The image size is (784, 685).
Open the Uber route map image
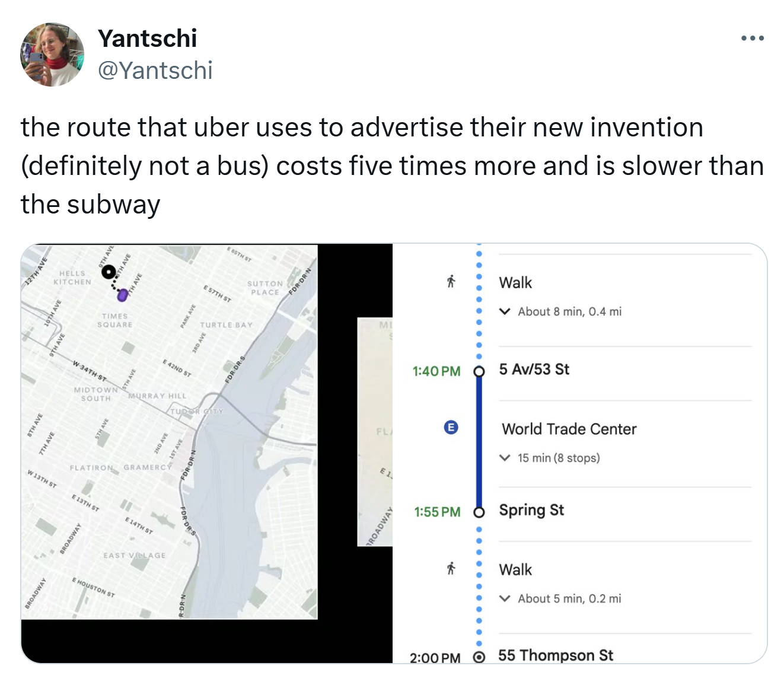tap(170, 432)
